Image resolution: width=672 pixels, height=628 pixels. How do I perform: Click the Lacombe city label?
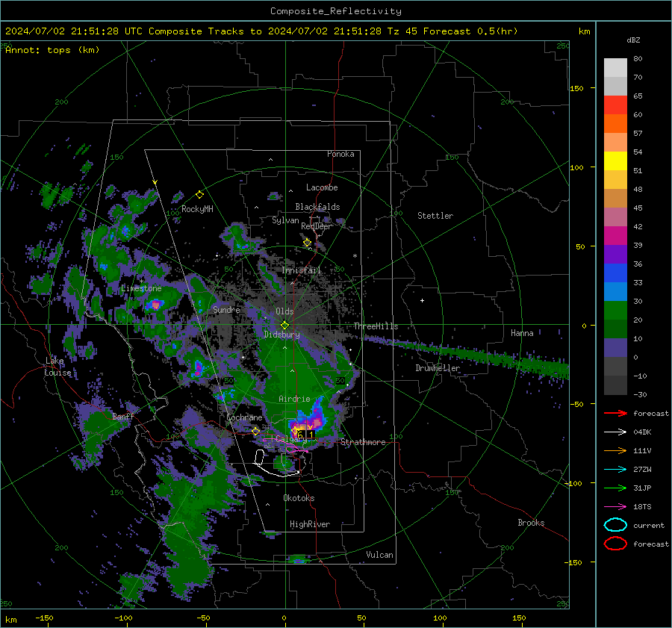[322, 187]
